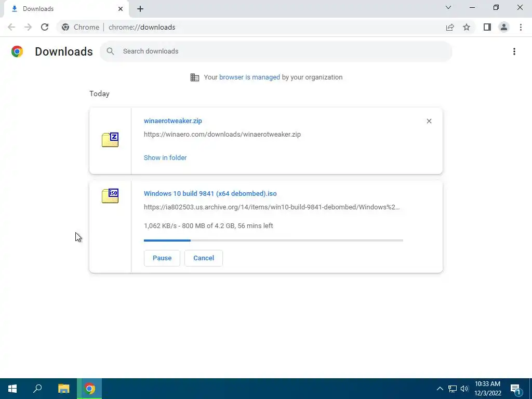This screenshot has height=399, width=532.
Task: Open File Explorer from the taskbar
Action: pyautogui.click(x=63, y=389)
